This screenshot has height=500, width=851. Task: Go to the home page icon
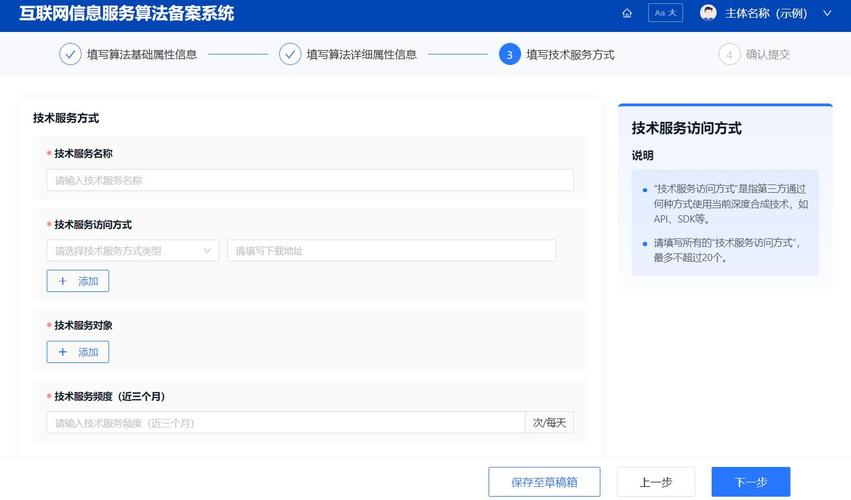(627, 13)
